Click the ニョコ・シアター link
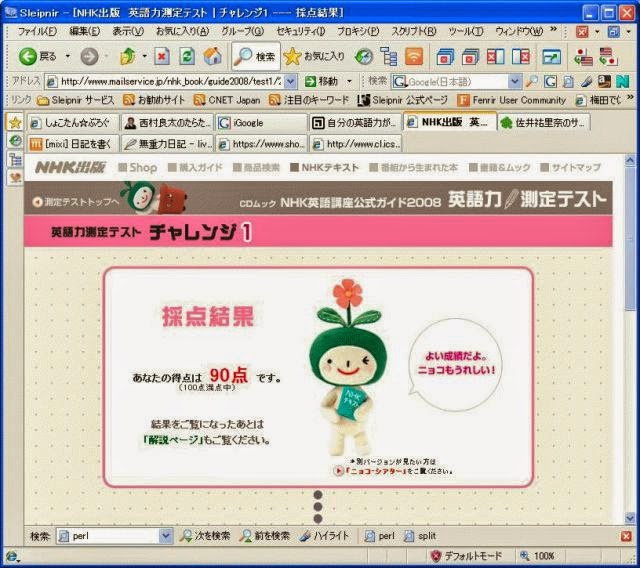The width and height of the screenshot is (640, 568). pyautogui.click(x=375, y=471)
